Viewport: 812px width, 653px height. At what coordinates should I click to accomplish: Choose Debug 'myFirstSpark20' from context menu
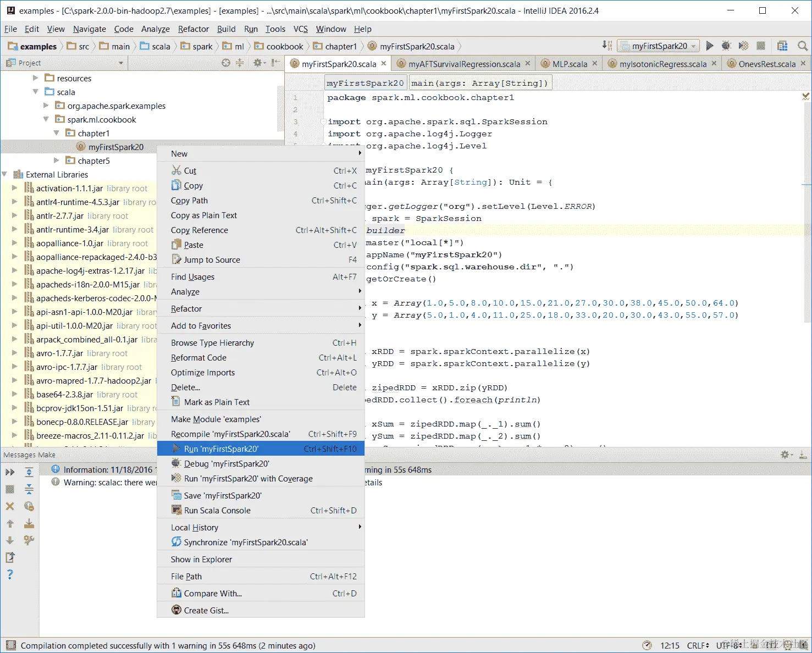coord(261,463)
